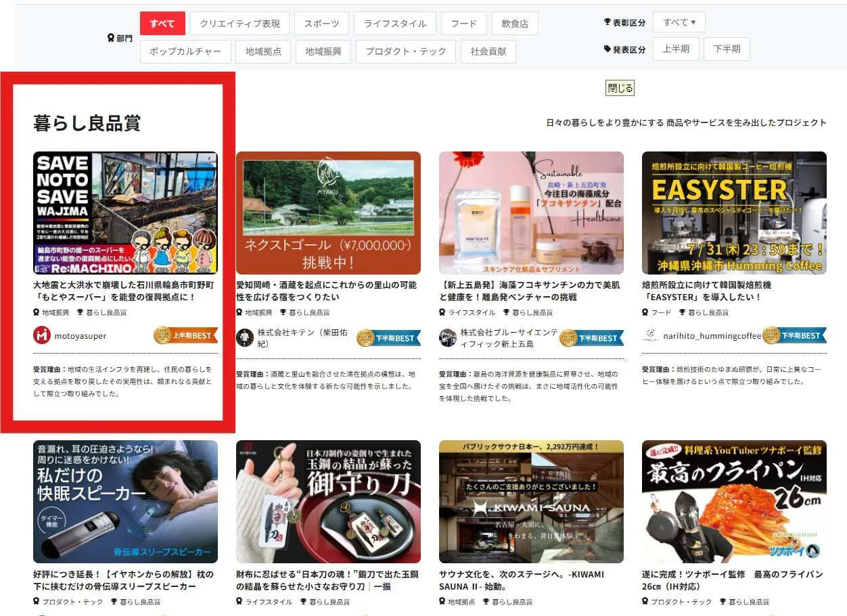This screenshot has width=847, height=616.
Task: Select the すべて category tab
Action: point(162,23)
